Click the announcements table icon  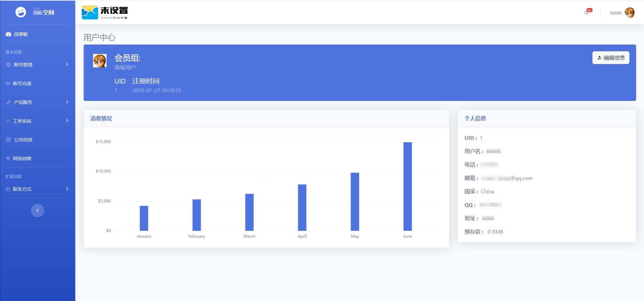point(8,140)
